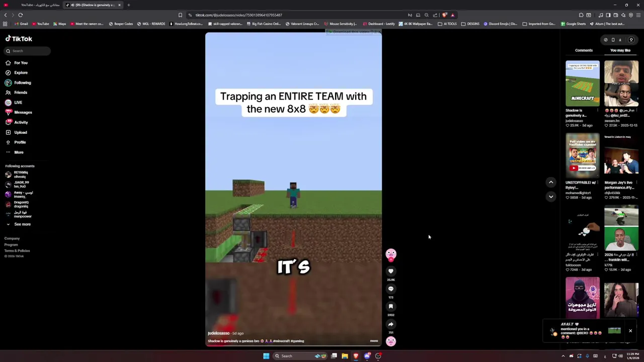Open the browser extensions puzzle icon

tap(581, 15)
